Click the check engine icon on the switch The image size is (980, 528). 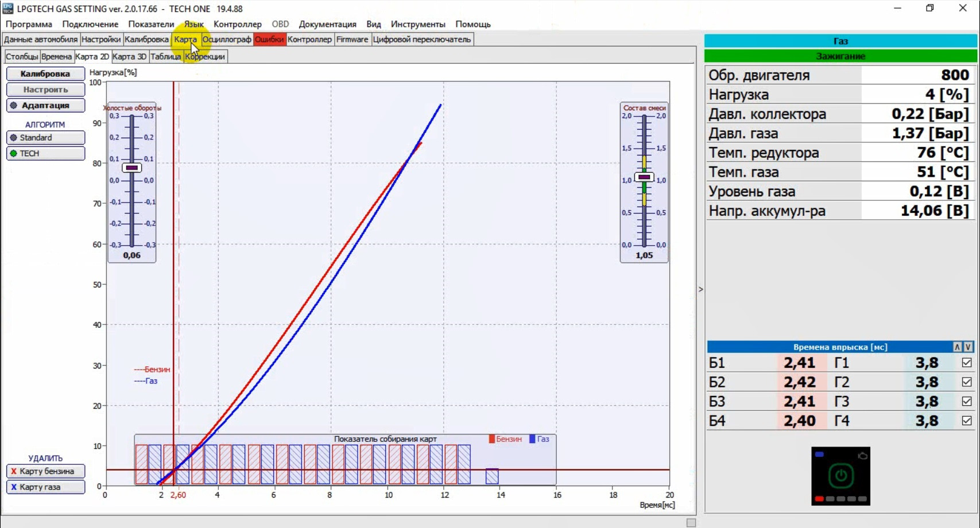point(862,456)
